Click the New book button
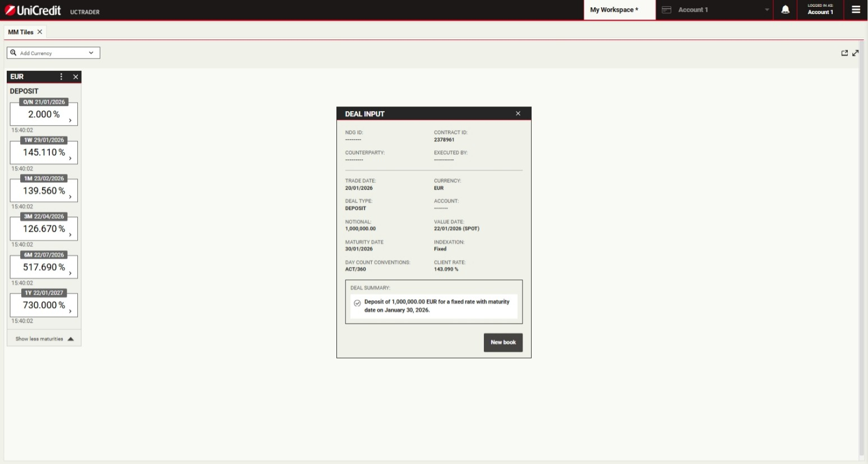 pyautogui.click(x=503, y=342)
